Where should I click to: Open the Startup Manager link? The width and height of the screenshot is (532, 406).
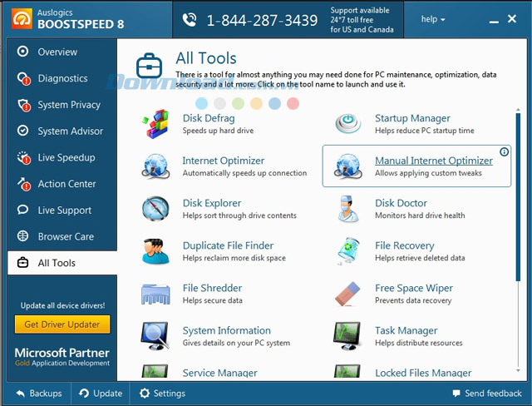pos(412,118)
